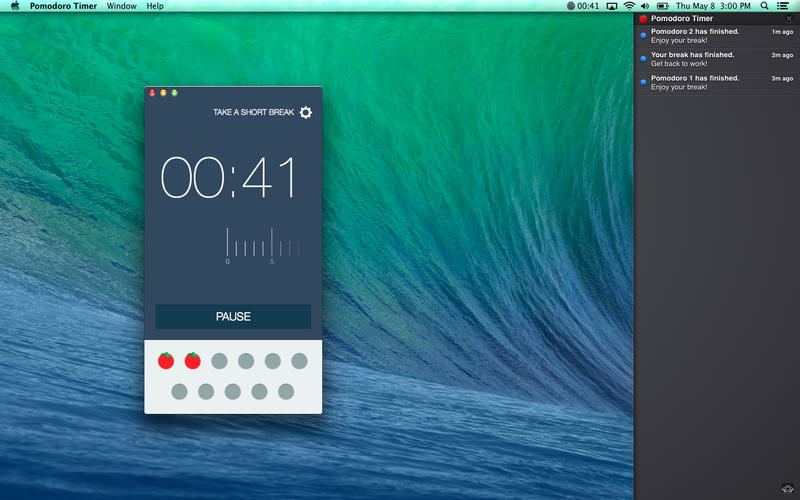
Task: Open Notification Center settings gear at bottom
Action: tap(785, 488)
